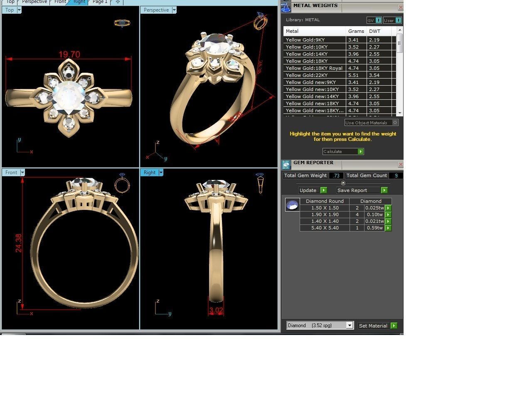
Task: Click green arrow on 0.025tw gem row
Action: (388, 208)
